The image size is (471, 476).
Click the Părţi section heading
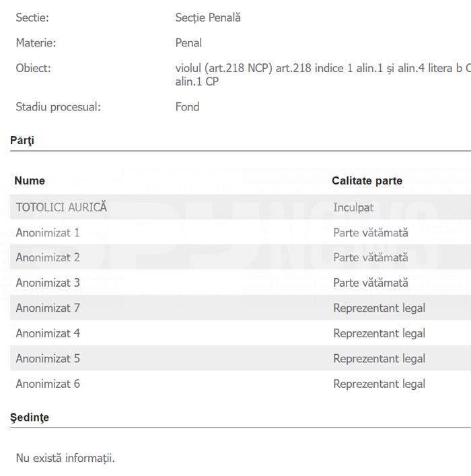[x=22, y=140]
